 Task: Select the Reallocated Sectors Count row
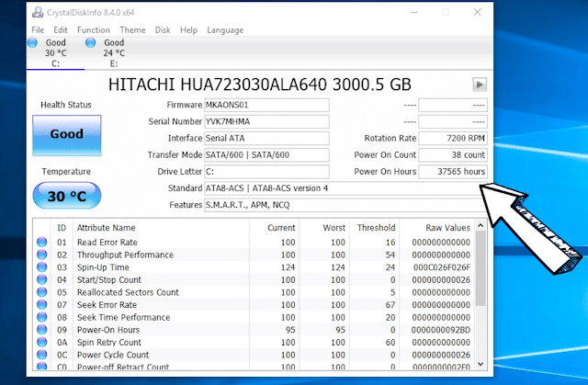click(x=254, y=292)
